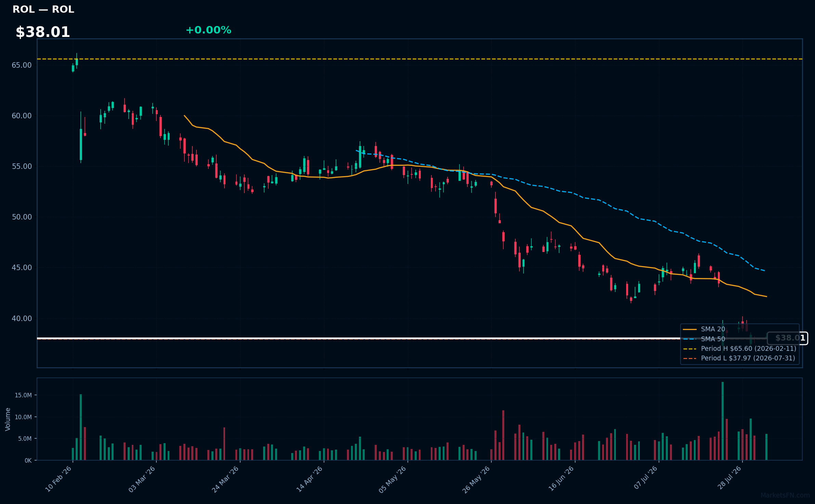Screen dimensions: 815x504
Task: Click the tallest green volume bar in late July
Action: coord(723,421)
